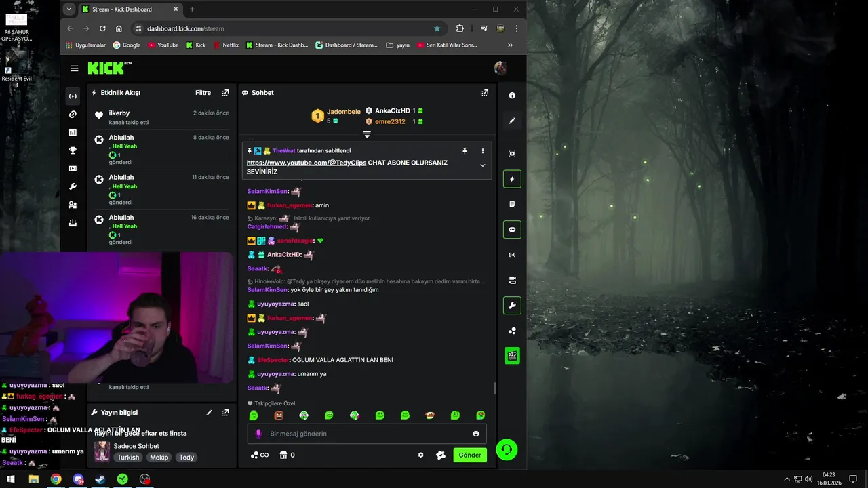The image size is (868, 488).
Task: Toggle the lightning activity feed panel
Action: pos(512,179)
